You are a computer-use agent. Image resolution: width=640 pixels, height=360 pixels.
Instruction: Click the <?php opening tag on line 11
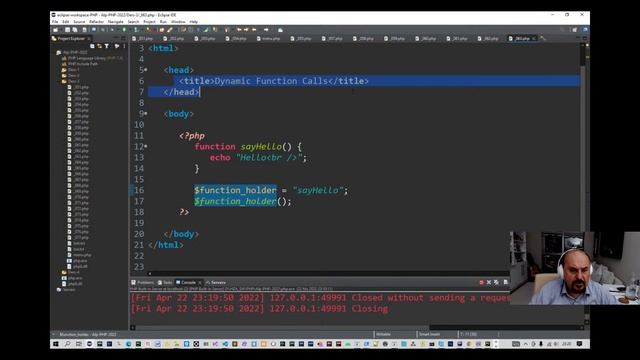coord(192,136)
